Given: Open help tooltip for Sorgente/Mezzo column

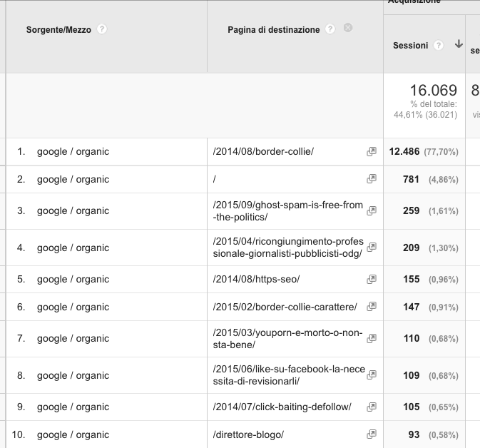Looking at the screenshot, I should (x=101, y=29).
